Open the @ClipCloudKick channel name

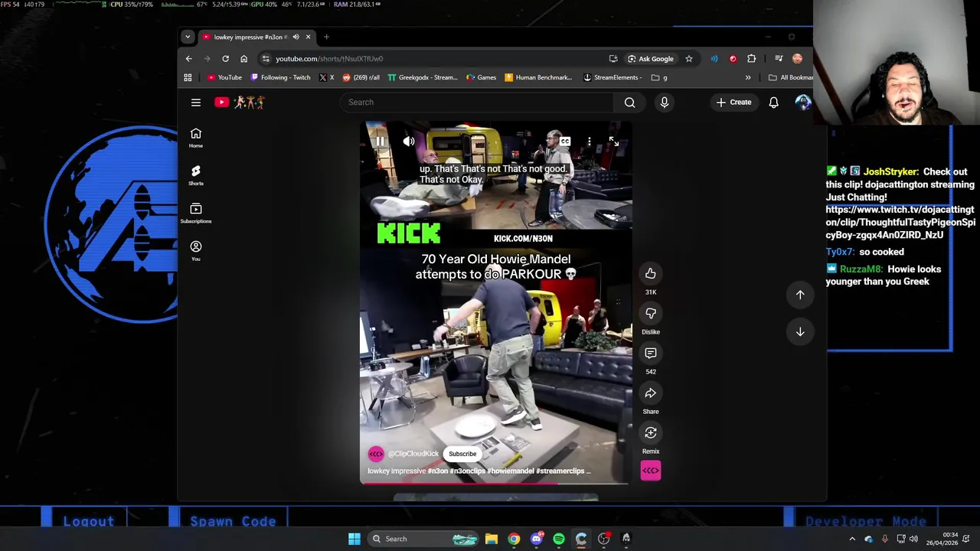point(413,454)
